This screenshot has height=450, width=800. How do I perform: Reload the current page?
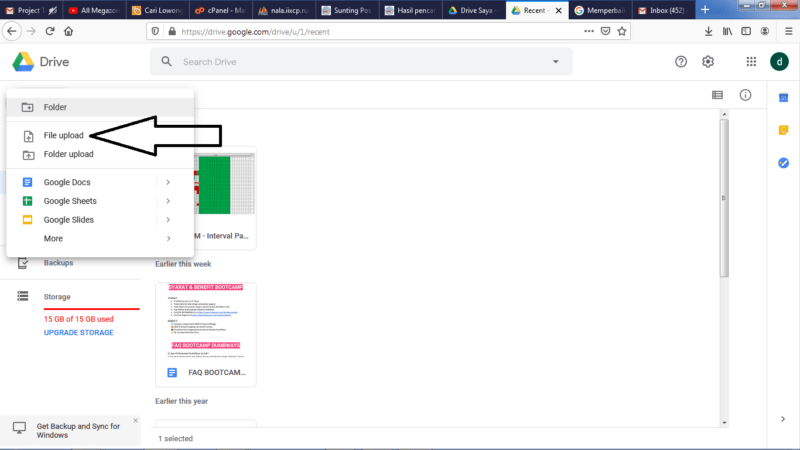[x=49, y=31]
